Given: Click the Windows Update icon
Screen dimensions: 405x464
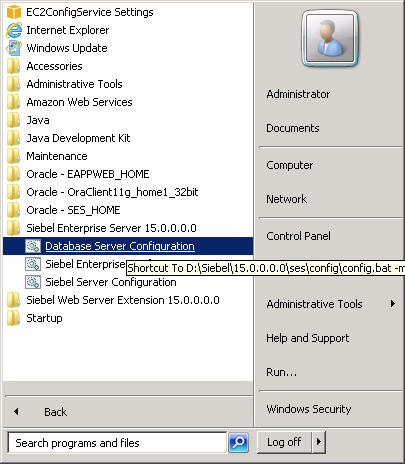Looking at the screenshot, I should click(x=14, y=48).
